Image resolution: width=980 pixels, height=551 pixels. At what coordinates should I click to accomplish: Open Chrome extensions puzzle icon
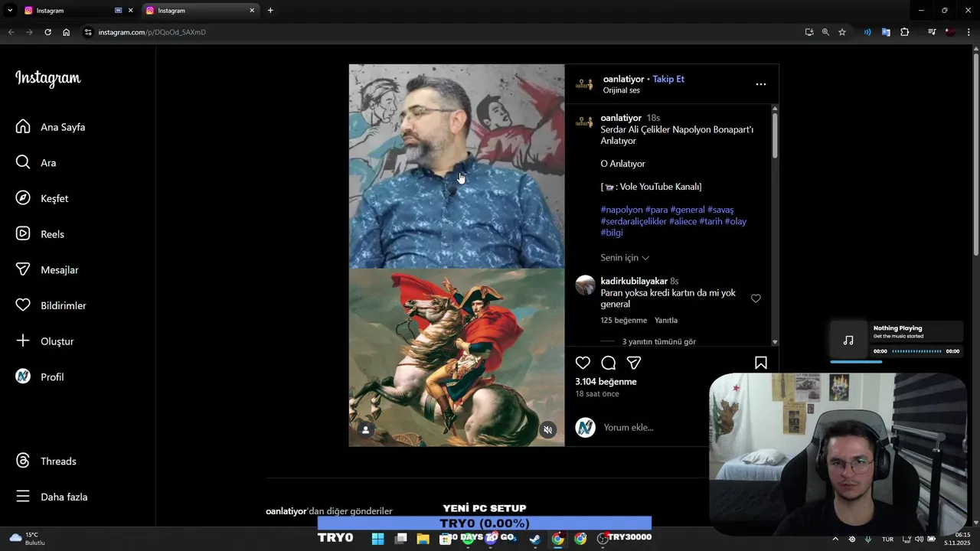[x=905, y=32]
